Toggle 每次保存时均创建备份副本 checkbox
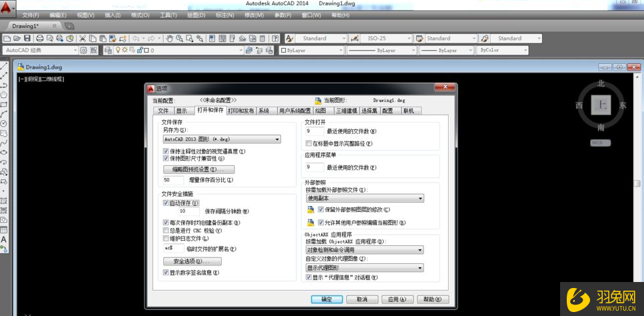The width and height of the screenshot is (644, 316). (x=166, y=222)
